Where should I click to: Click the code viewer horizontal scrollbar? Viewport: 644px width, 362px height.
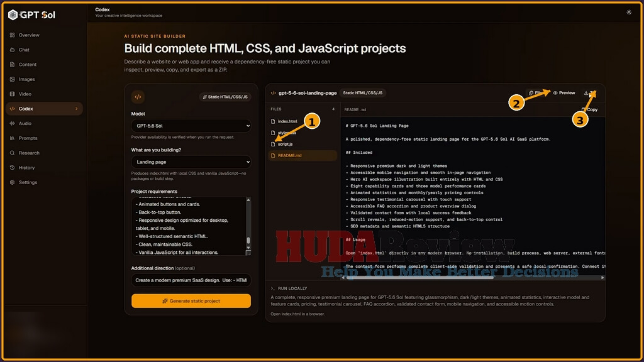(x=419, y=277)
